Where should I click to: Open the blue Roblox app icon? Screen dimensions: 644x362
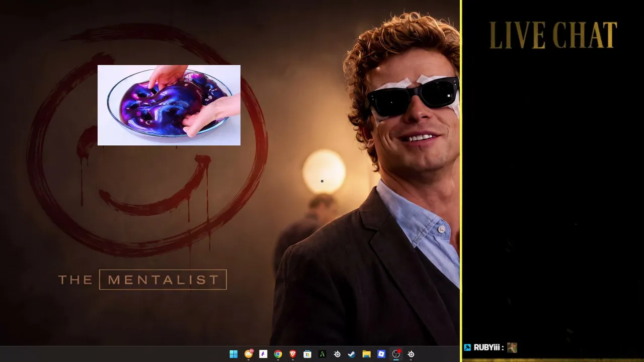point(381,354)
